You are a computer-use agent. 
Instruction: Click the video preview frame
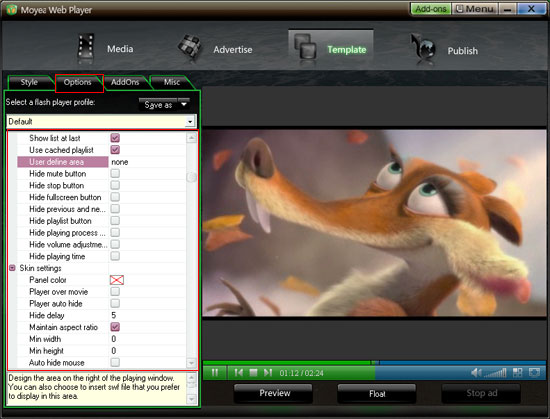pyautogui.click(x=374, y=223)
